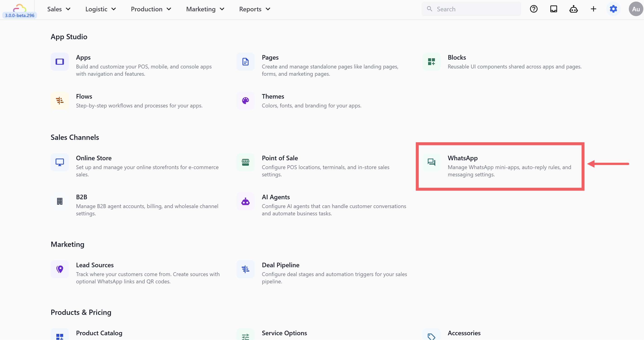Open the Reports top menu
The width and height of the screenshot is (644, 340).
pyautogui.click(x=255, y=9)
